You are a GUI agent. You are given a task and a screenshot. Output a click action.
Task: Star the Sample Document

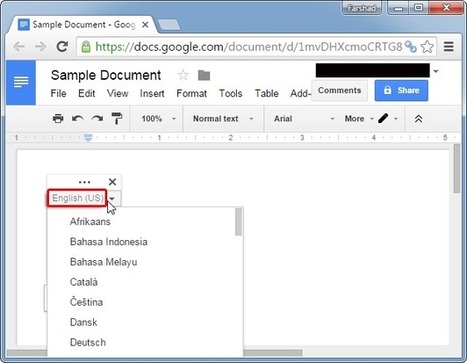[183, 75]
